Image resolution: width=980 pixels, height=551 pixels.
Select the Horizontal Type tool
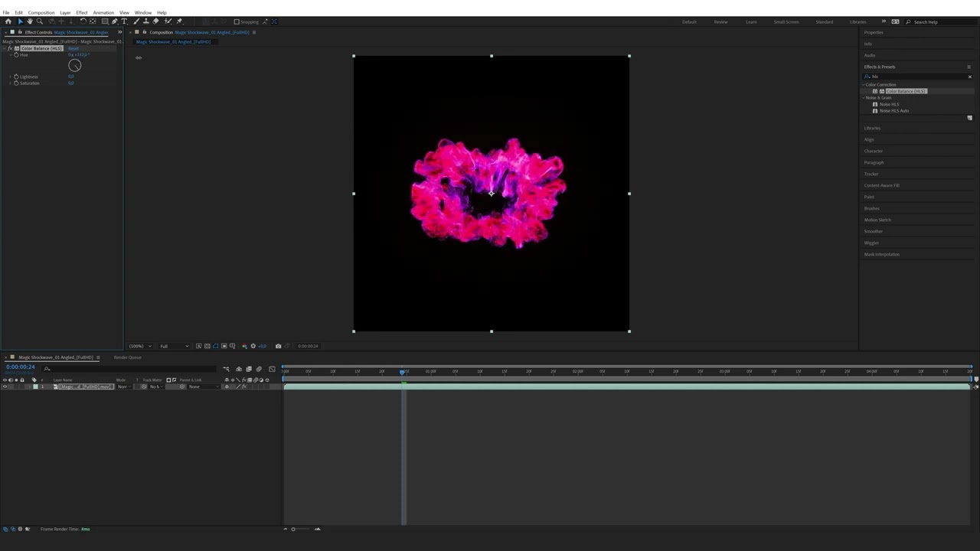pos(124,21)
